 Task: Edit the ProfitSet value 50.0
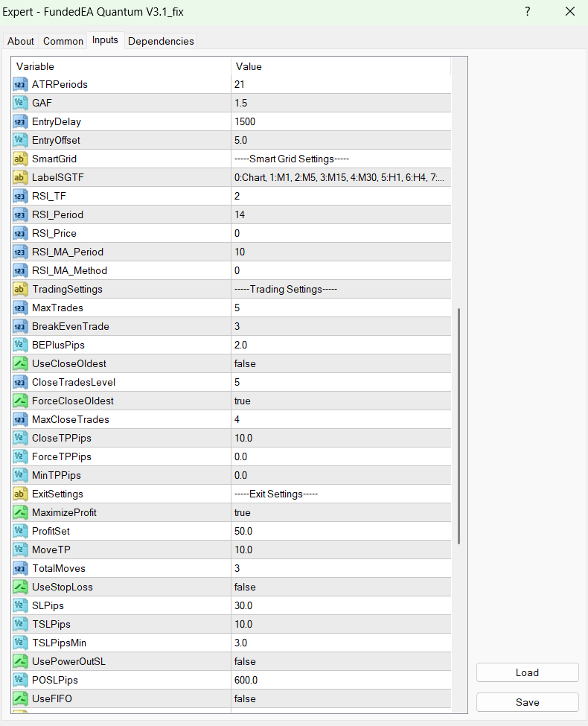pos(341,531)
